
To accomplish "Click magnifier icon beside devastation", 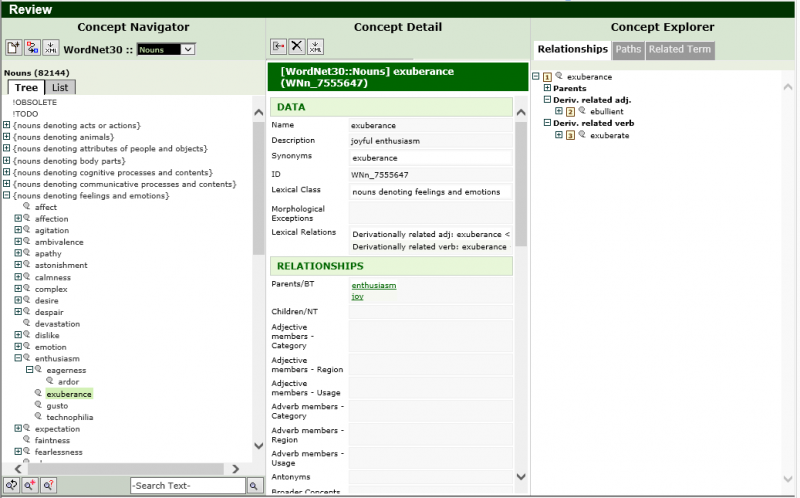I will 27,323.
